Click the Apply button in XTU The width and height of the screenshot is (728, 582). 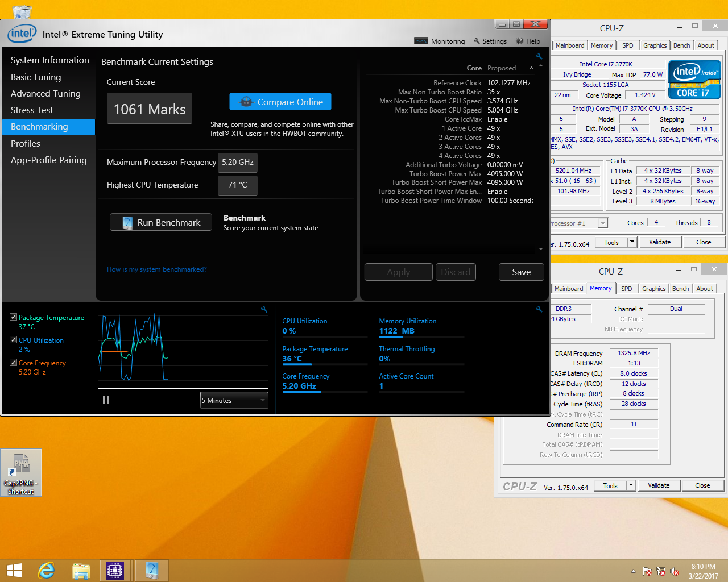pyautogui.click(x=399, y=272)
